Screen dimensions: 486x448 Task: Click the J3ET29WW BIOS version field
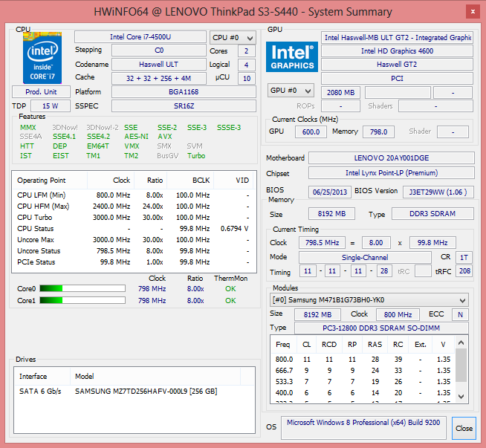pos(438,192)
